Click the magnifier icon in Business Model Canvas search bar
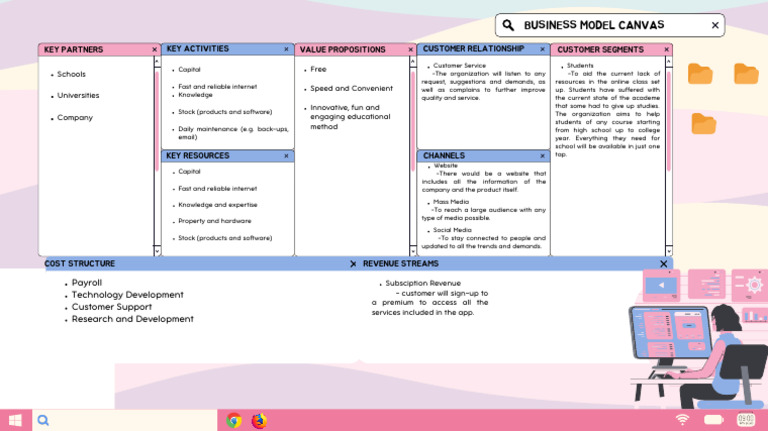 coord(508,25)
